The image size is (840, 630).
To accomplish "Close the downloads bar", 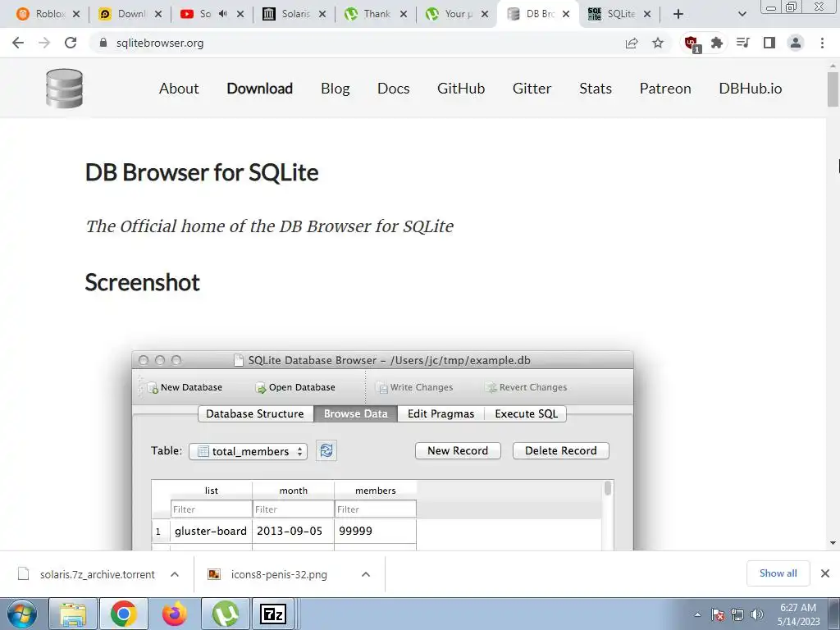I will point(825,573).
